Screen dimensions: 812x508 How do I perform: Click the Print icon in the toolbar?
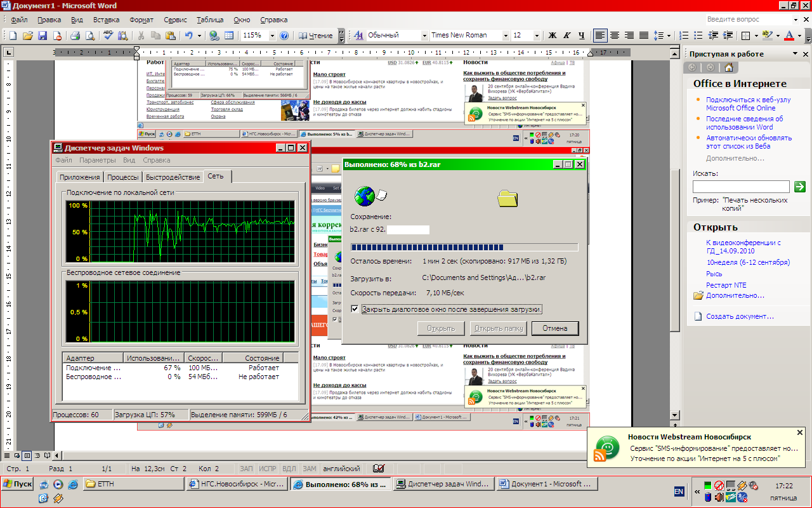pos(75,36)
